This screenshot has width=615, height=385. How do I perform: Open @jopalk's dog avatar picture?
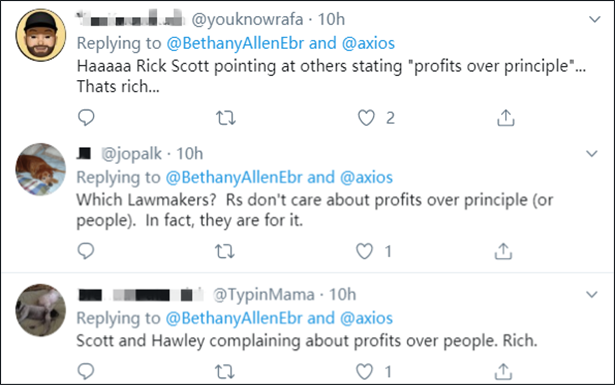coord(41,169)
